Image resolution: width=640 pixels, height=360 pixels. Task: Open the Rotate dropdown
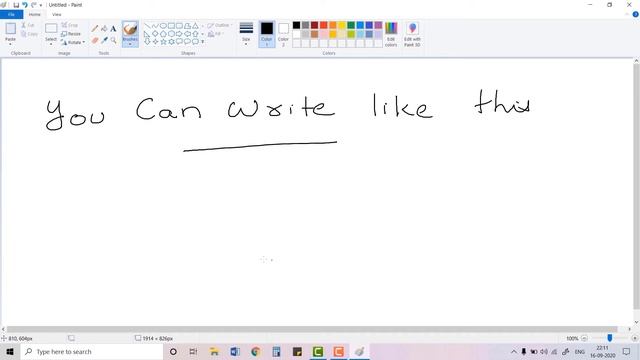point(73,42)
